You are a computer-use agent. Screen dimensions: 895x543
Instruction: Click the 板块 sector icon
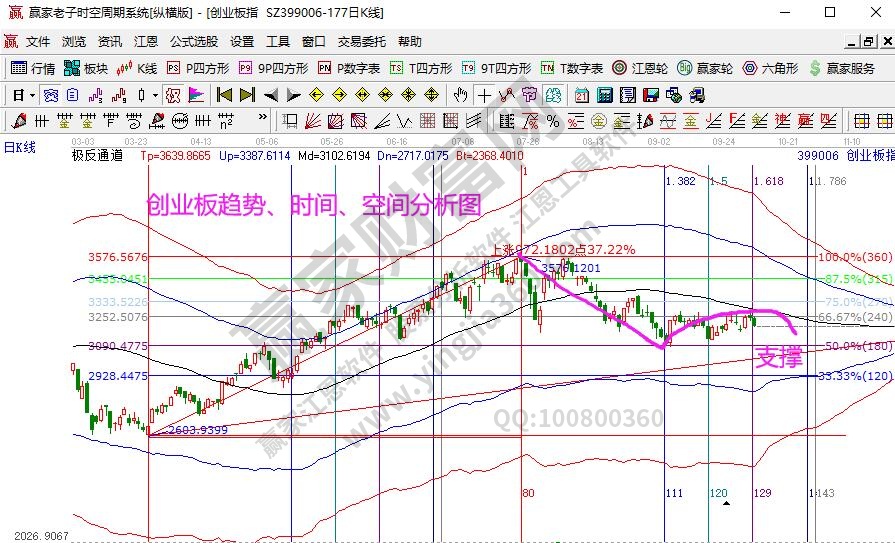click(x=85, y=68)
